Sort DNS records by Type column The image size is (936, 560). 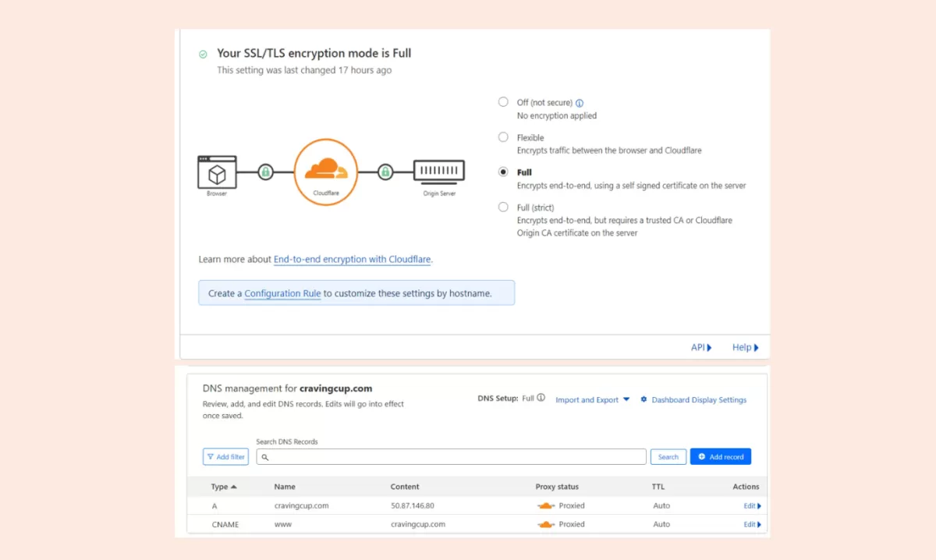click(224, 487)
